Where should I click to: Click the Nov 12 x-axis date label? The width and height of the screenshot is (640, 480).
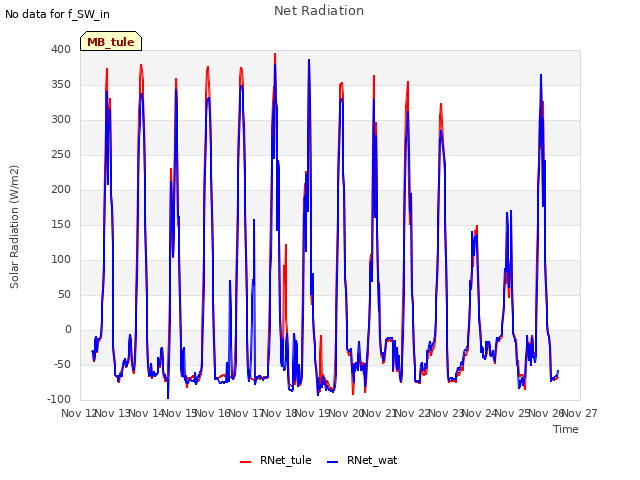pos(78,413)
